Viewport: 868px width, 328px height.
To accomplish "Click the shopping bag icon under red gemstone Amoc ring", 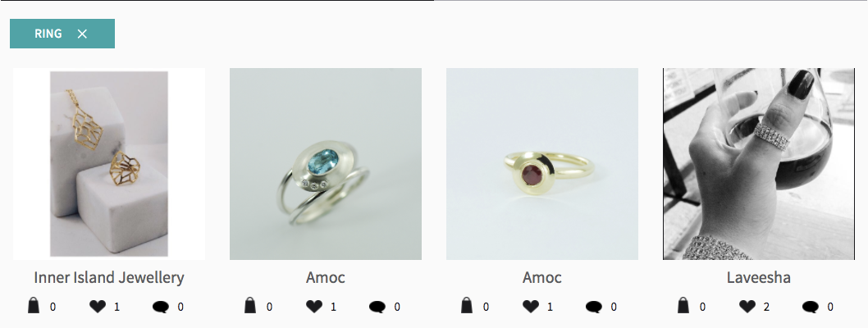I will point(467,305).
